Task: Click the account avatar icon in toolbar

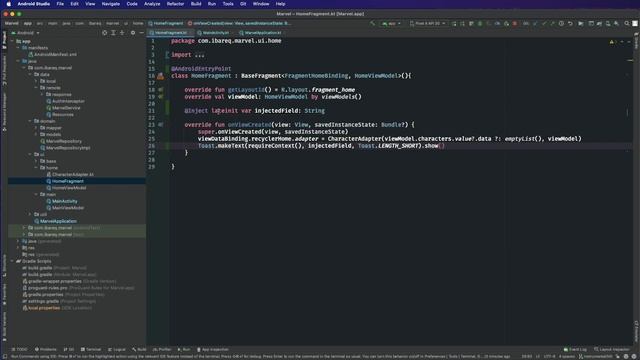Action: pyautogui.click(x=635, y=24)
